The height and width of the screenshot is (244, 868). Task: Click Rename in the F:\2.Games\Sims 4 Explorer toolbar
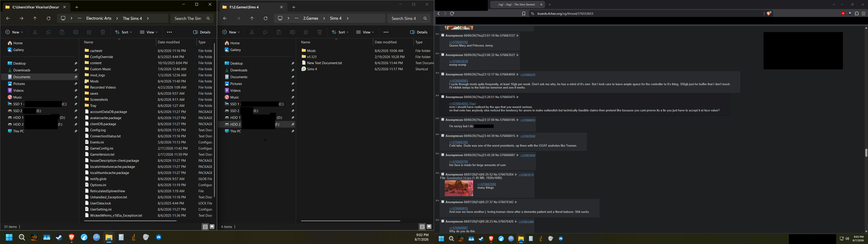click(292, 32)
